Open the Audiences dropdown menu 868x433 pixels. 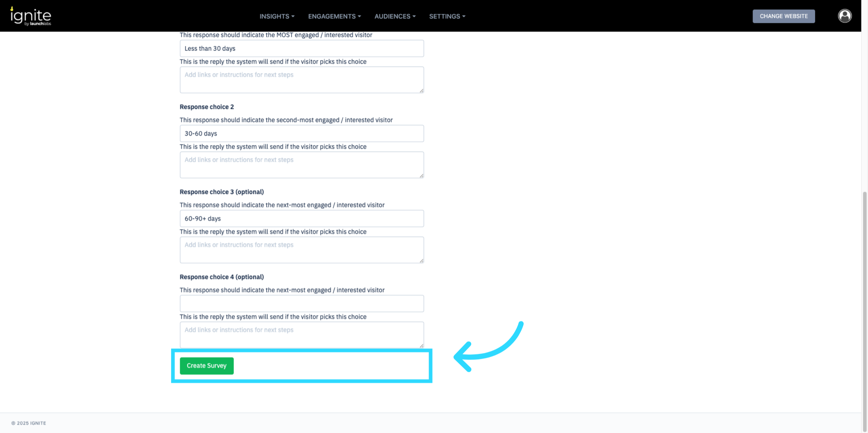pos(395,16)
